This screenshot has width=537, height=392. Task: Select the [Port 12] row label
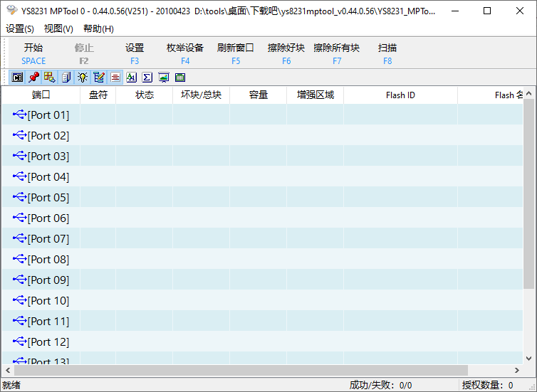coord(48,341)
